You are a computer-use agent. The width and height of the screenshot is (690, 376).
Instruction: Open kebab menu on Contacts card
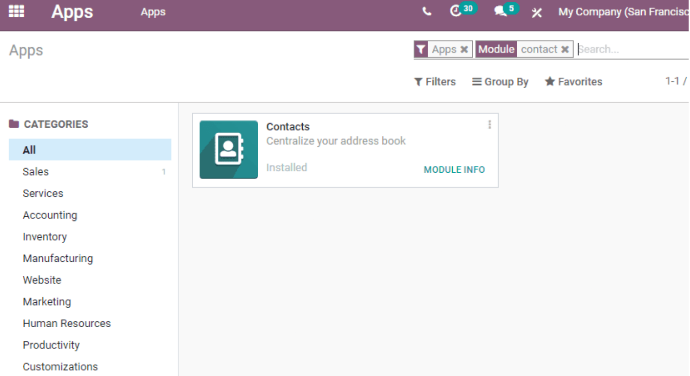click(x=489, y=125)
